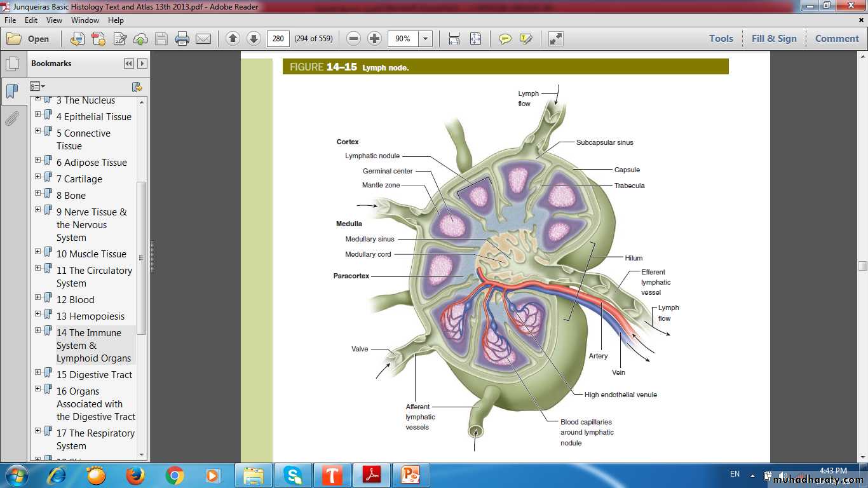This screenshot has height=488, width=868.
Task: Click the email envelope icon
Action: pyautogui.click(x=203, y=39)
